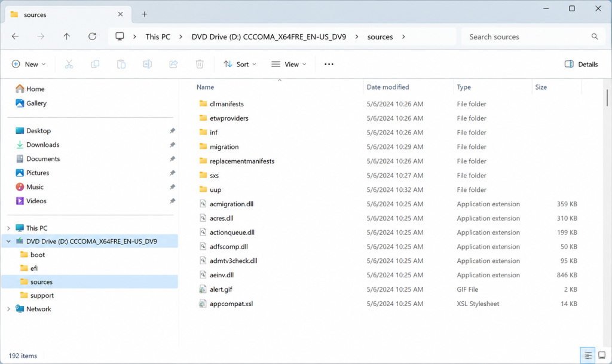Image resolution: width=612 pixels, height=364 pixels.
Task: Sort by Size column header
Action: pyautogui.click(x=540, y=87)
